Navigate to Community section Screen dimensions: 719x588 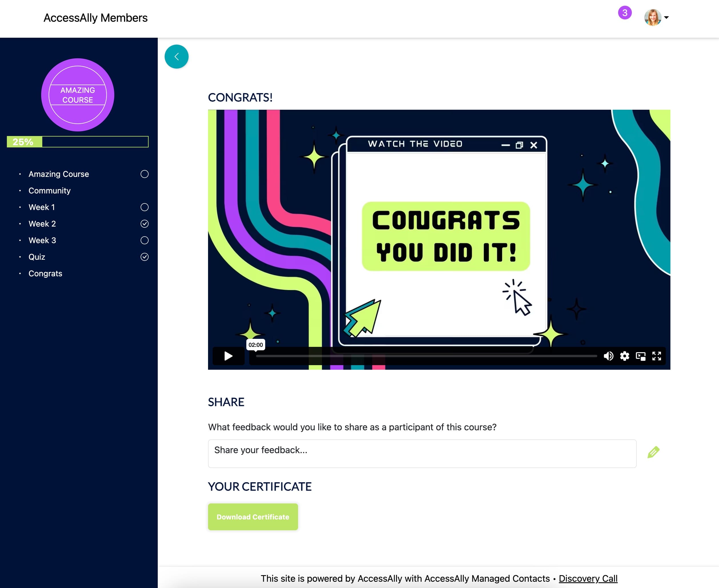coord(49,190)
